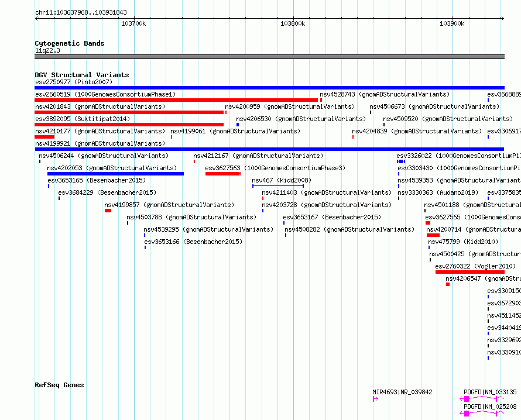
Task: Select the Cytogenetic Bands track title
Action: click(x=70, y=43)
